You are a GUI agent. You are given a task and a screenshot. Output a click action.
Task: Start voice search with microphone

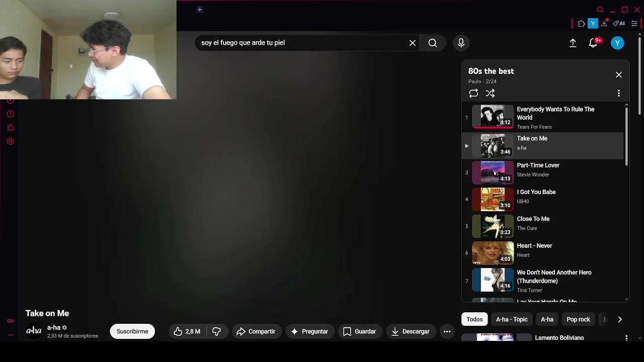(461, 43)
